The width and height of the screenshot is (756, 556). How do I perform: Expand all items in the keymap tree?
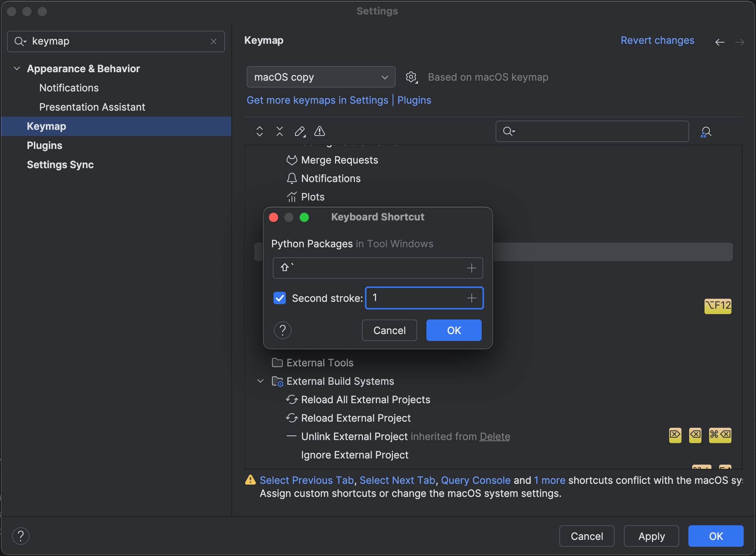260,131
